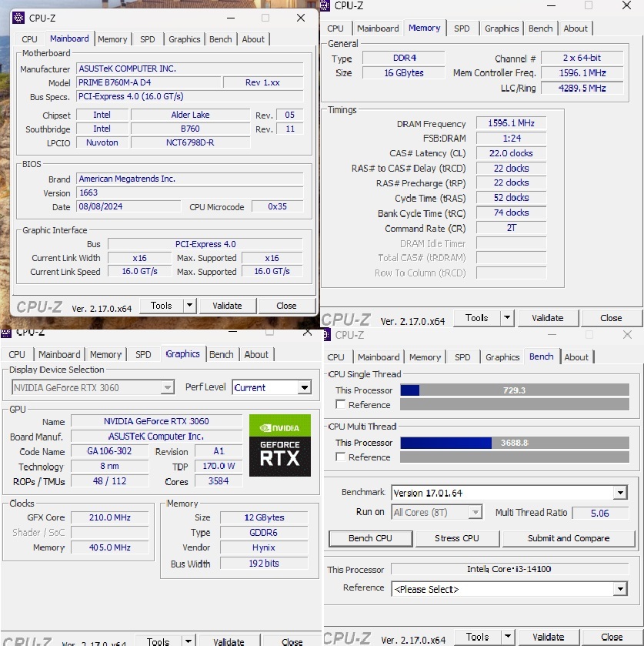644x646 pixels.
Task: Minimize the Mainboard CPU-Z window
Action: 231,18
